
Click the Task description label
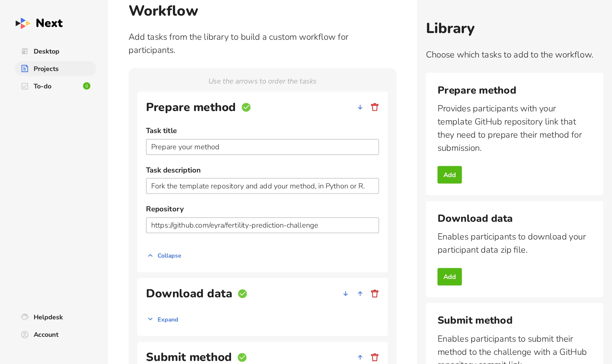[x=173, y=170]
